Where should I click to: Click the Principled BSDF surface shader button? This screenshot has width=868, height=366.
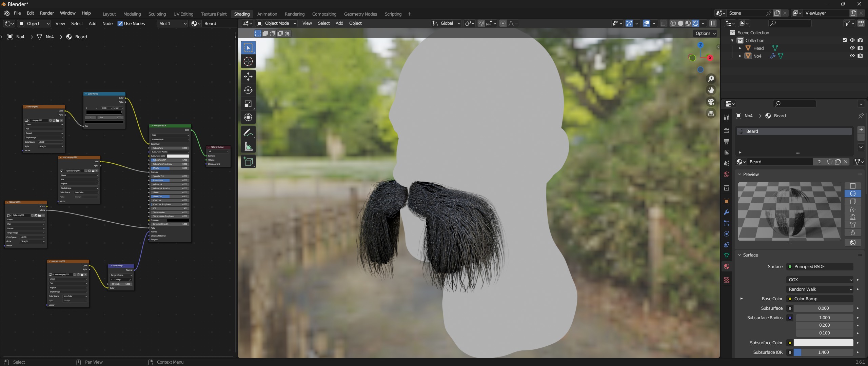[820, 267]
